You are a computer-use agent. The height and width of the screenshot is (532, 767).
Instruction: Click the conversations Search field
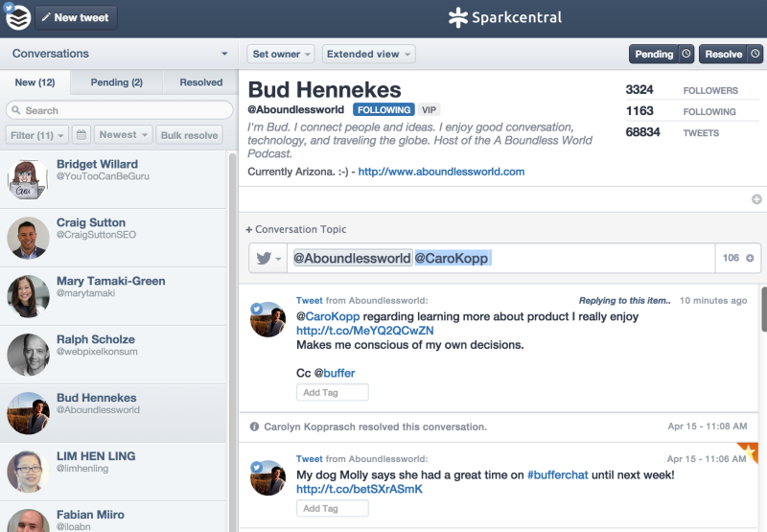[x=119, y=110]
